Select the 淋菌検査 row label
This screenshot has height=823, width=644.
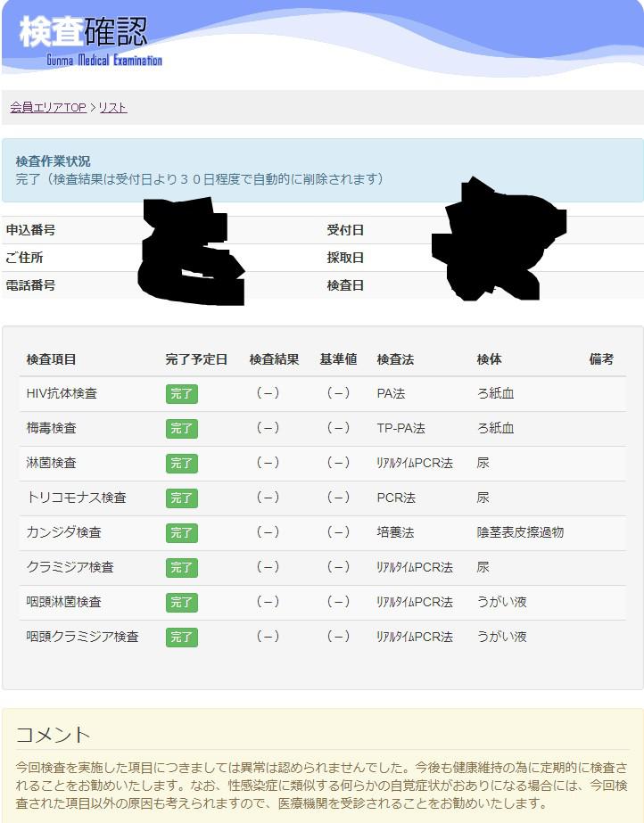pyautogui.click(x=51, y=463)
